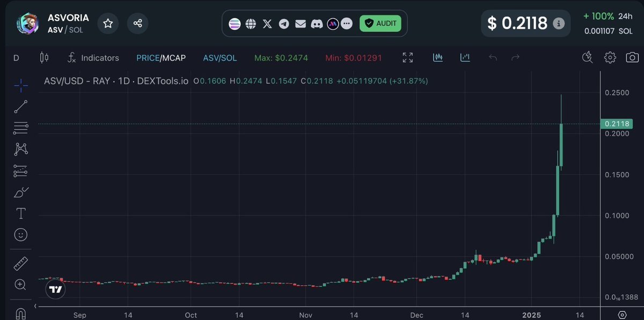Click the ASVORIA token avatar image
This screenshot has width=644, height=320.
pyautogui.click(x=27, y=24)
